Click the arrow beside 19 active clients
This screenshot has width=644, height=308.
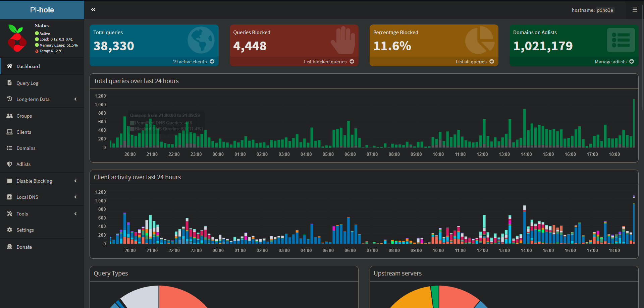pyautogui.click(x=212, y=61)
